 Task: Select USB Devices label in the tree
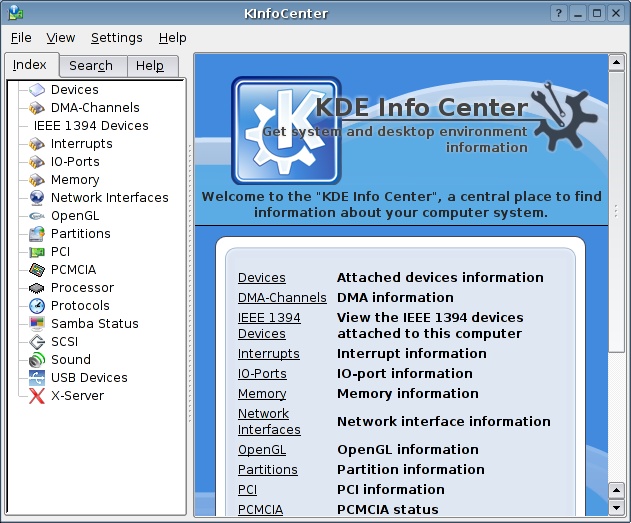(x=89, y=378)
